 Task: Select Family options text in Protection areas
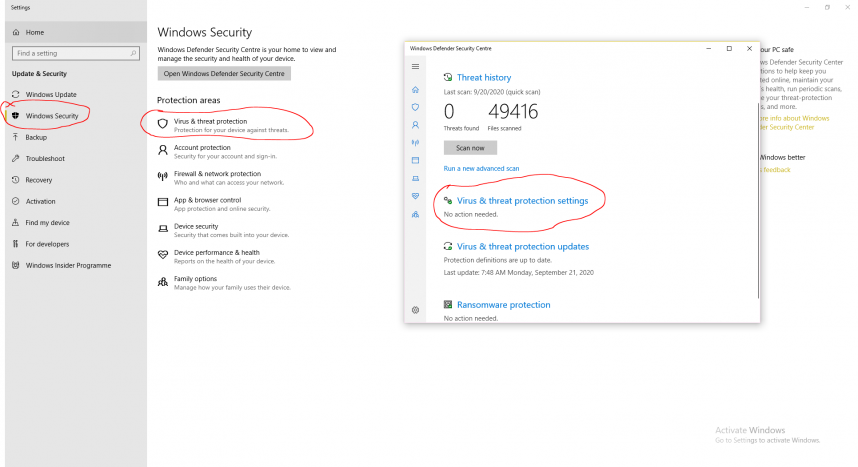point(195,279)
